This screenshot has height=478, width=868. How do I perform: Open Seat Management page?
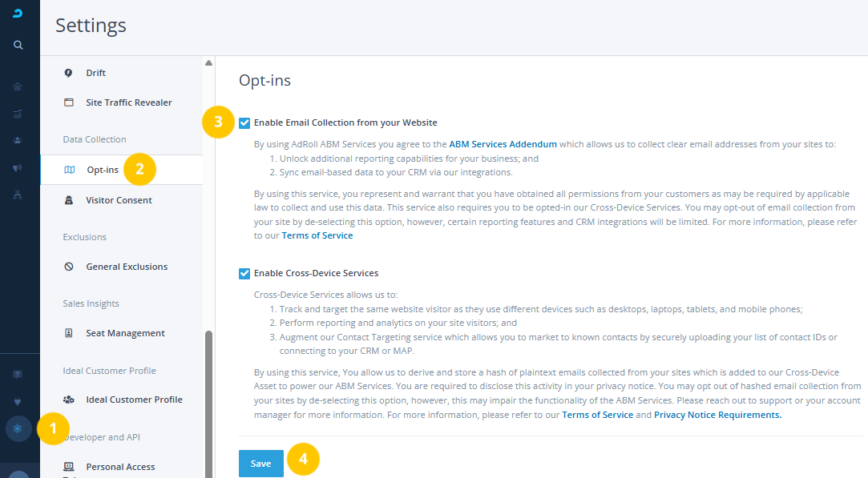[125, 333]
